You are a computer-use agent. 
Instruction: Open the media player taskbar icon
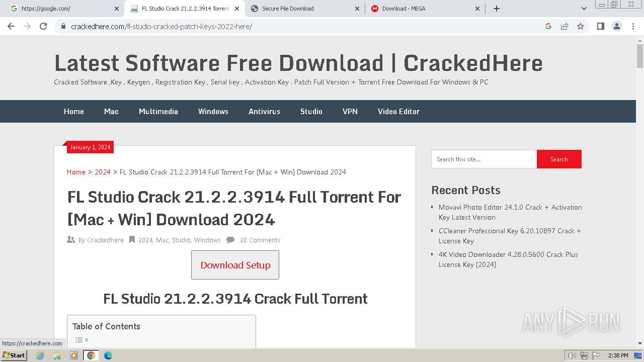click(74, 355)
